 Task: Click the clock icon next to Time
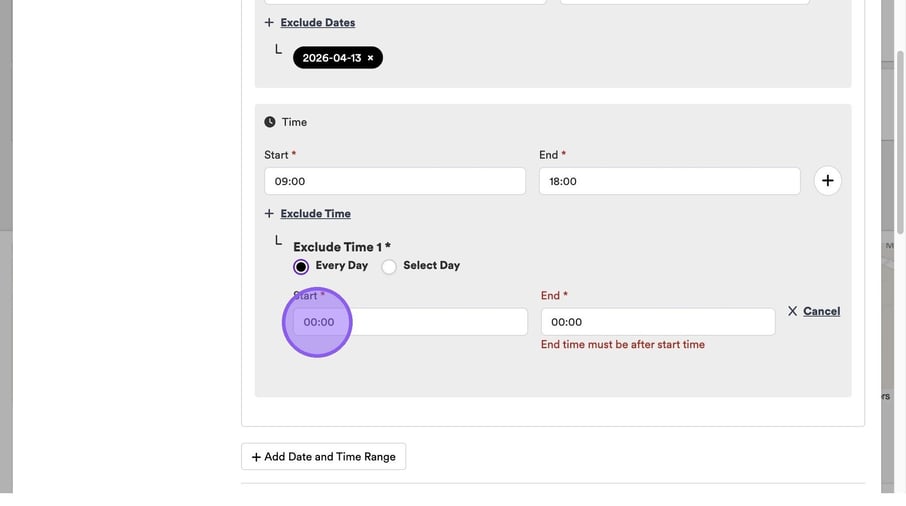click(x=270, y=122)
